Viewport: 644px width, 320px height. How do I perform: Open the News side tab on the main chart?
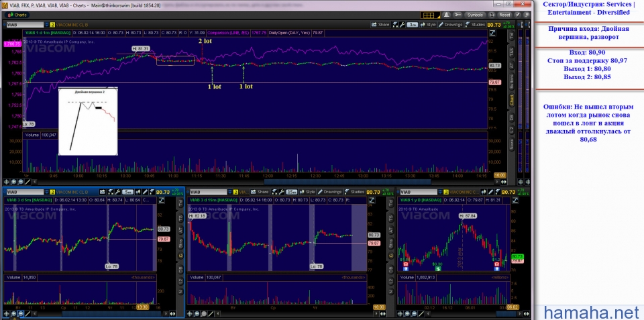click(x=511, y=145)
